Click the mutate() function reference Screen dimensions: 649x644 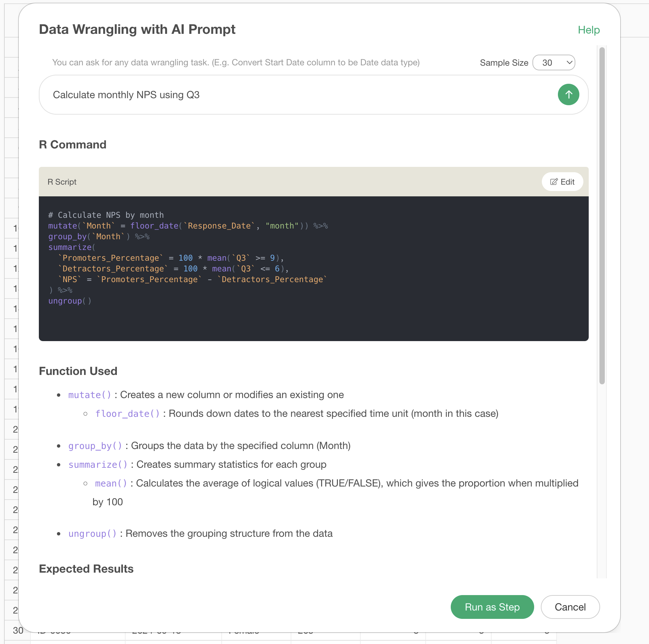[x=90, y=395]
